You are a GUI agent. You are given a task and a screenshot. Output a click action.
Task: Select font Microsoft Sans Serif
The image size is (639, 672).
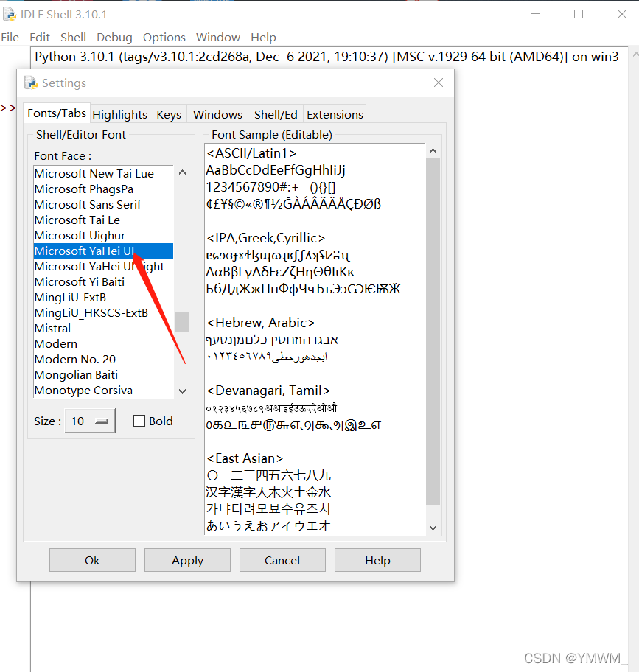click(103, 204)
